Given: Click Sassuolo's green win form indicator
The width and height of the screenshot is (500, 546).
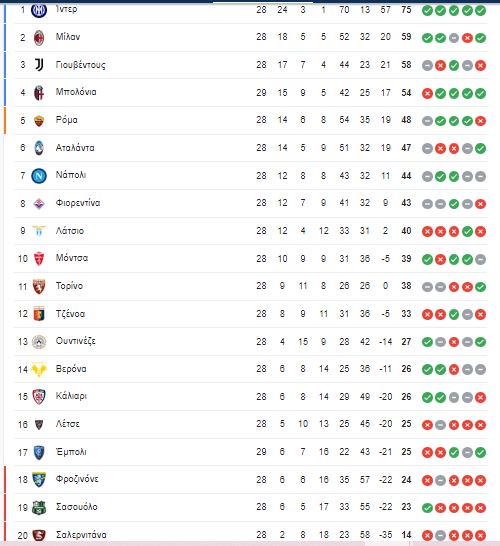Looking at the screenshot, I should [427, 508].
